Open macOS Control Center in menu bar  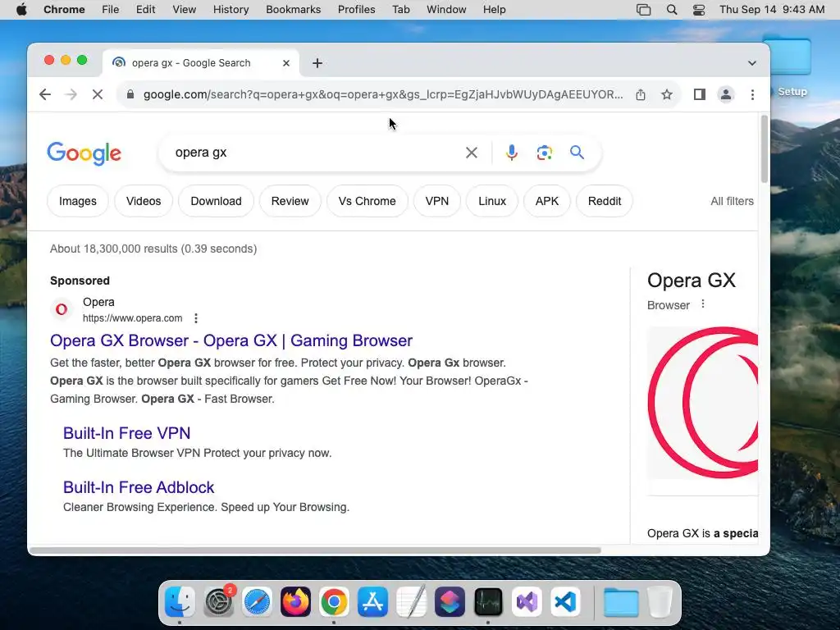pyautogui.click(x=699, y=10)
